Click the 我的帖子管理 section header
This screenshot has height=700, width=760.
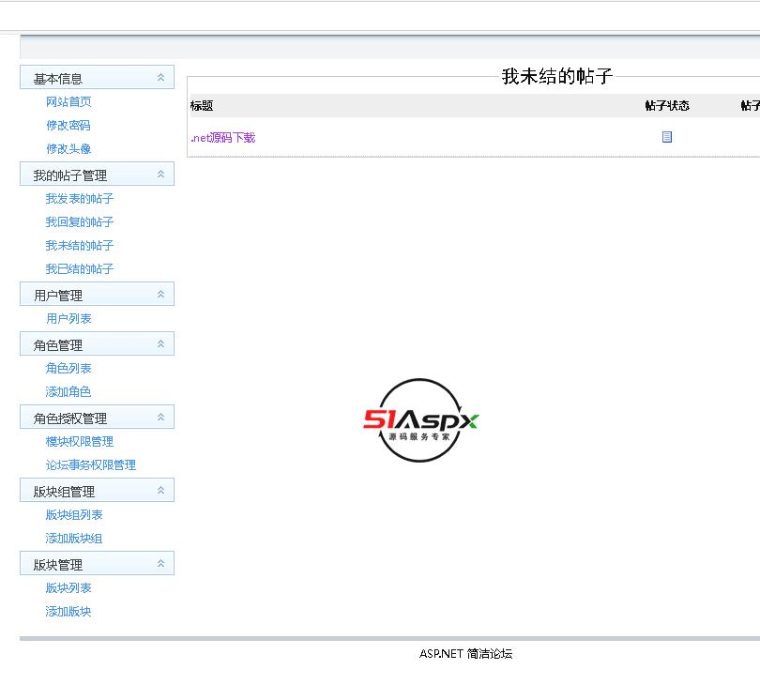coord(97,174)
